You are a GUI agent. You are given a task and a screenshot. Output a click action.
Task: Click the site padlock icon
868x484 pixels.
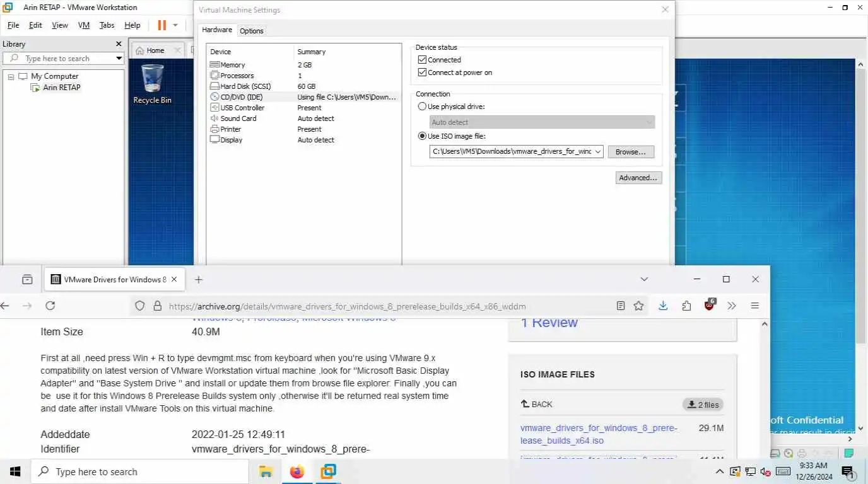point(157,306)
